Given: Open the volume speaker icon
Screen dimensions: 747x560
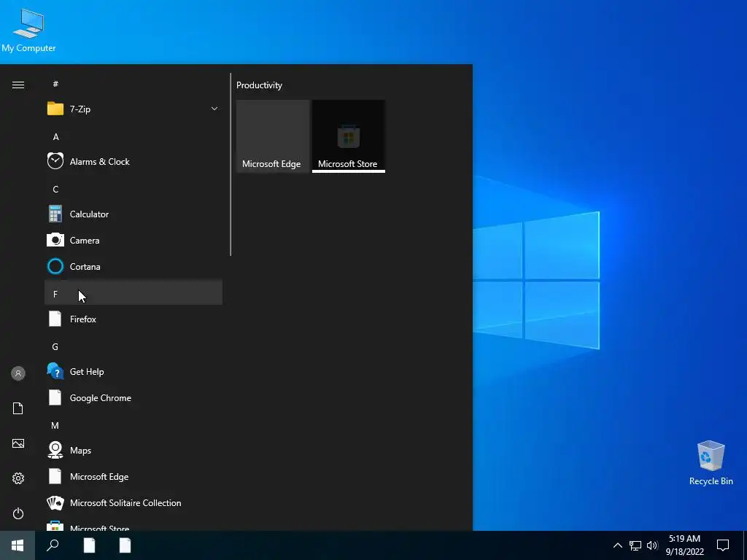Looking at the screenshot, I should 652,545.
